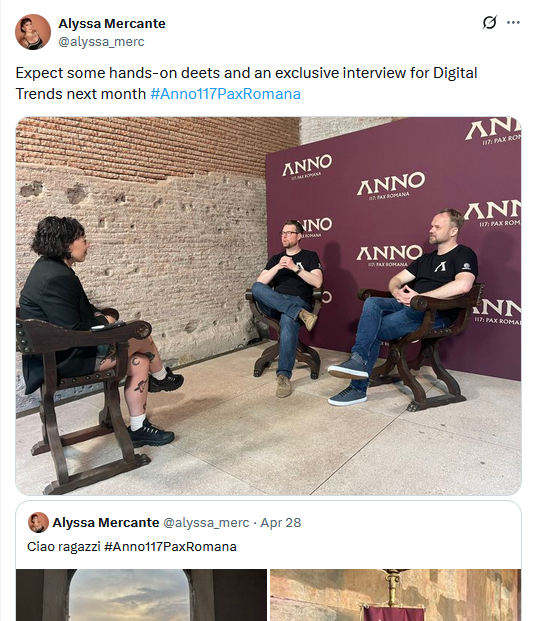This screenshot has width=536, height=621.
Task: Open the three-dot more options menu
Action: click(513, 23)
